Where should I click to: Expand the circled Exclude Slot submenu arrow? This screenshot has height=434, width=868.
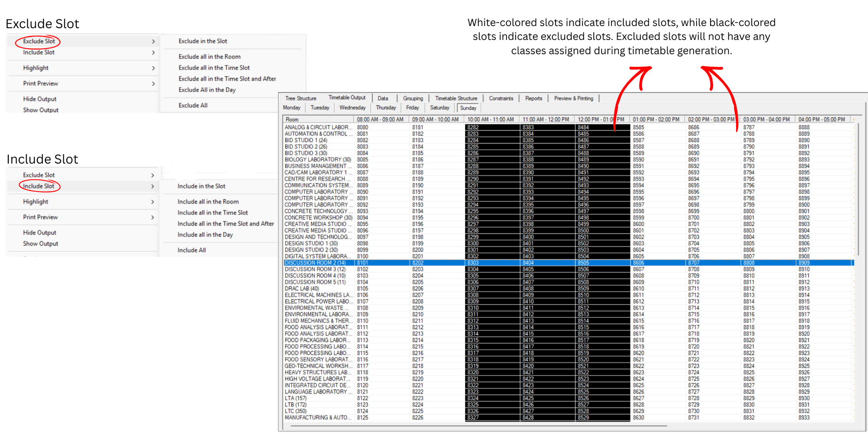[153, 42]
